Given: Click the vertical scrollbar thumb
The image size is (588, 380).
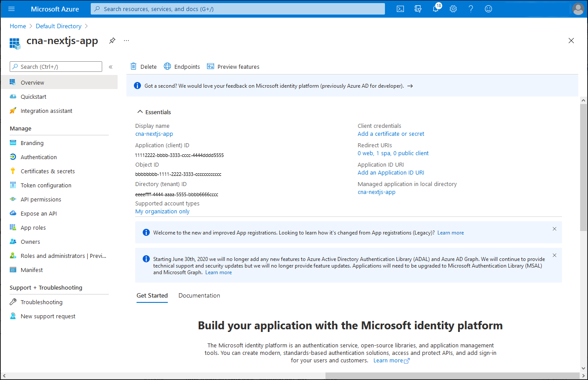Looking at the screenshot, I should pos(583,168).
